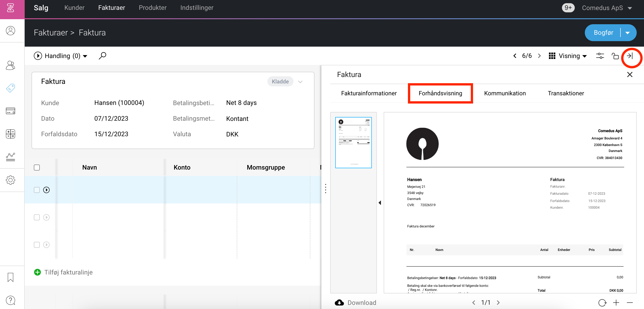The image size is (644, 309).
Task: Toggle the select-all checkbox in table header
Action: (x=37, y=168)
